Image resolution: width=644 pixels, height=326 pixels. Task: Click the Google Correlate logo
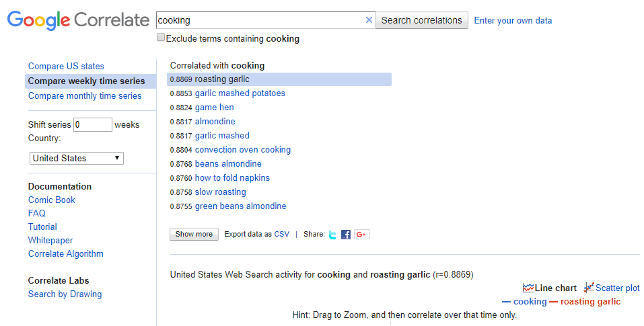[x=78, y=20]
